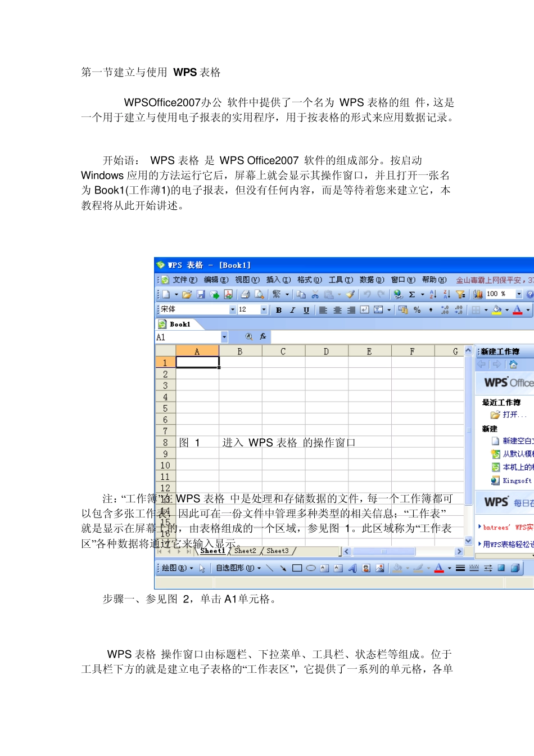Click the Center alignment icon
534x756 pixels.
pyautogui.click(x=337, y=310)
